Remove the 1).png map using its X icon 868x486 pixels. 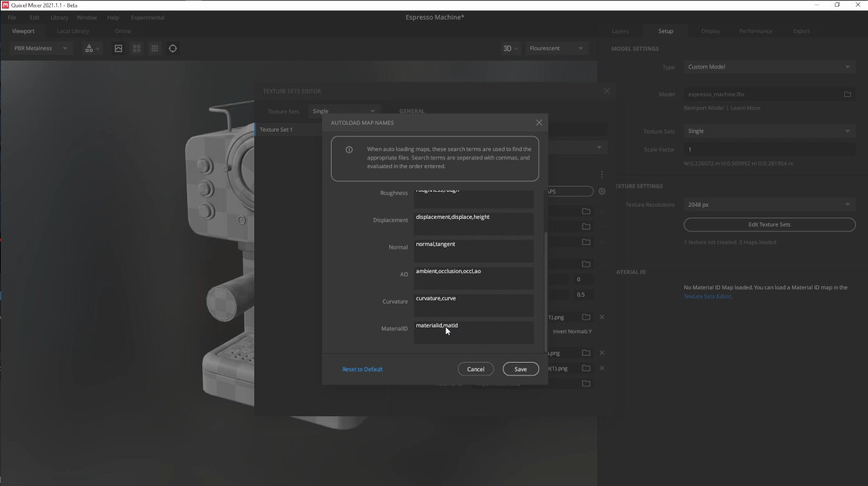(x=601, y=317)
